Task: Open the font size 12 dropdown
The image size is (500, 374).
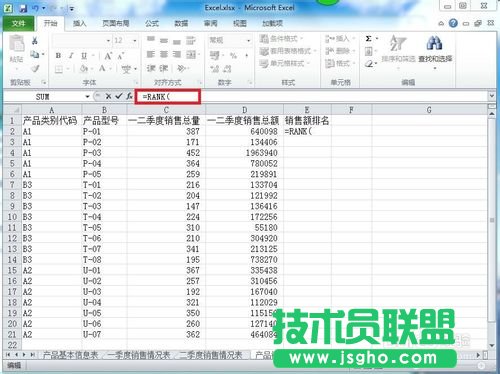Action: point(135,41)
